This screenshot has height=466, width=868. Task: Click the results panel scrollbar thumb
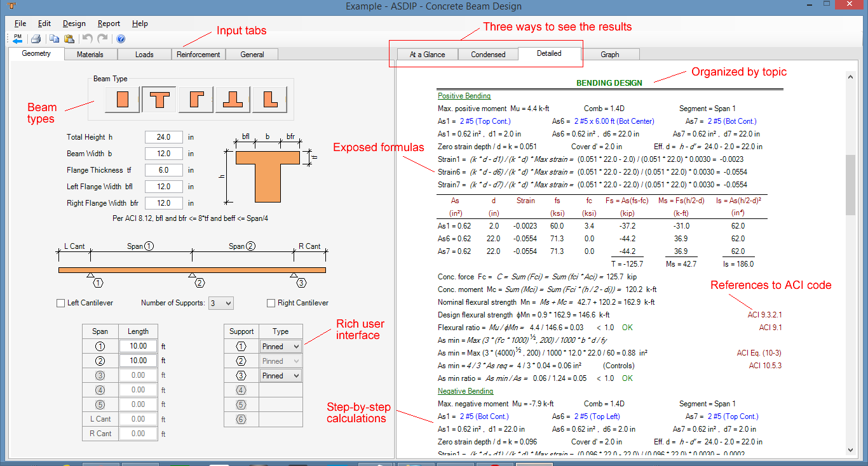[850, 185]
